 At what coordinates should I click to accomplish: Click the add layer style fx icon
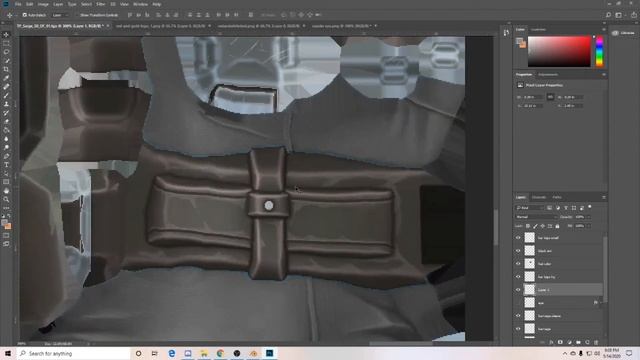click(x=551, y=342)
